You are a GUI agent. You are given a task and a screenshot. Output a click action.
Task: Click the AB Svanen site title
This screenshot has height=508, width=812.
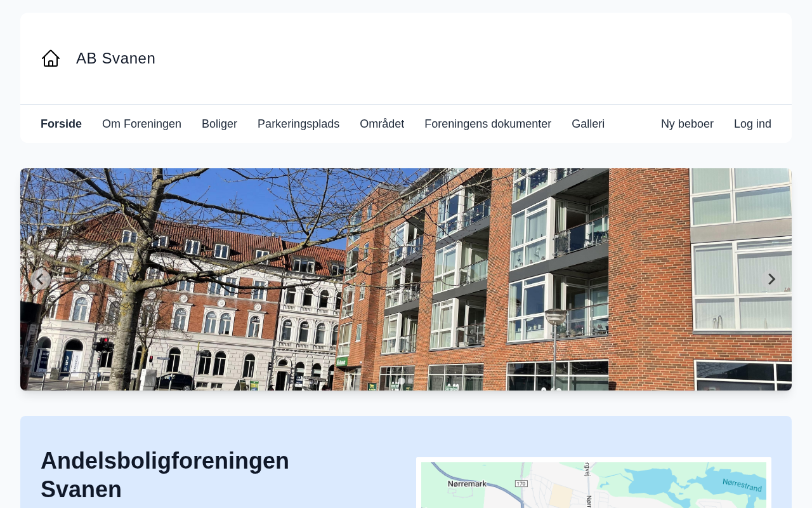tap(115, 58)
